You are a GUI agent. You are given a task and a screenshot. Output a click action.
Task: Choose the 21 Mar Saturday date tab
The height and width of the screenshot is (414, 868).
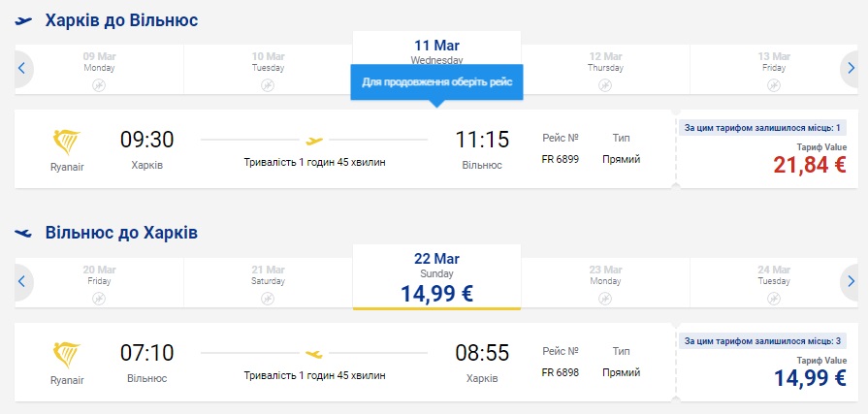268,282
